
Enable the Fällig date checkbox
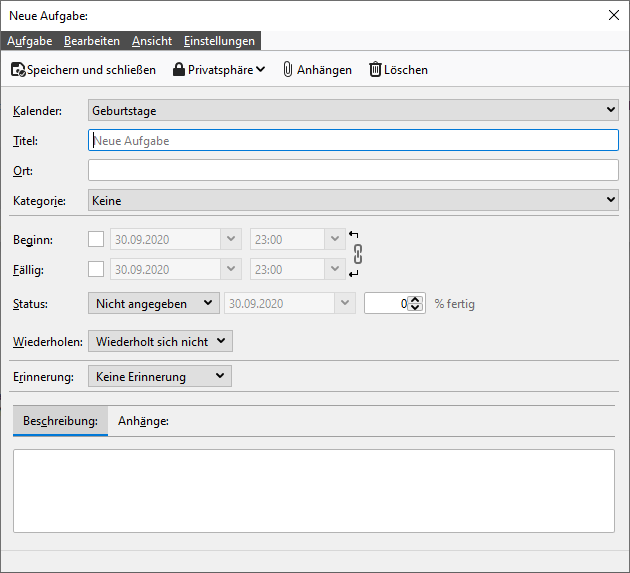[96, 269]
